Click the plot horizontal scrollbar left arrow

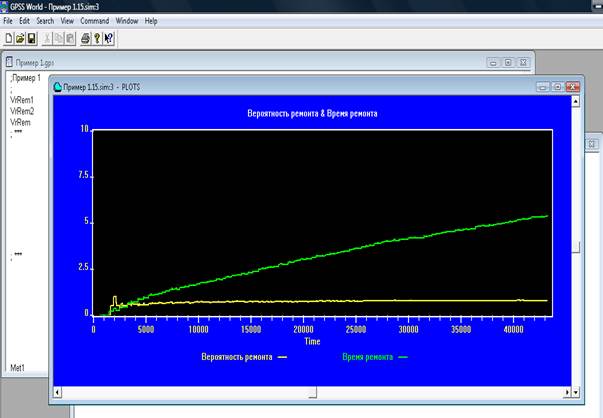click(58, 393)
